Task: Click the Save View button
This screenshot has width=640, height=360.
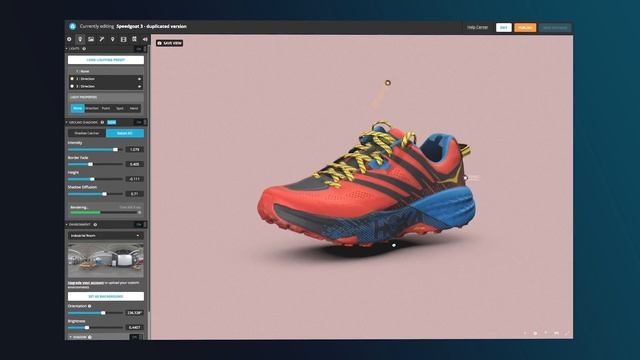Action: click(x=169, y=43)
